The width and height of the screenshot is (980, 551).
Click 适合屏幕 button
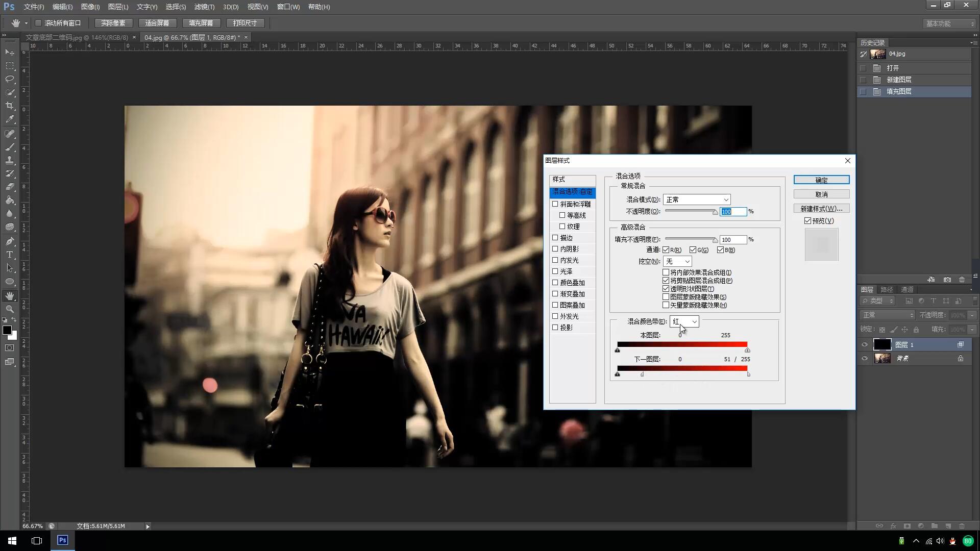pos(157,23)
